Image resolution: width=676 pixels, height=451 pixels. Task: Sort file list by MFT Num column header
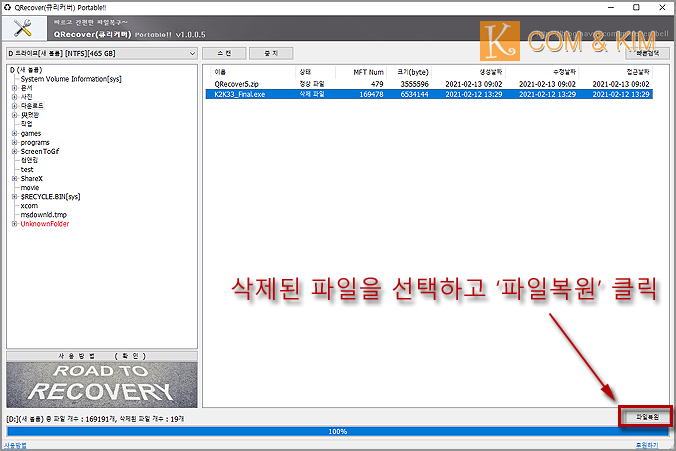click(361, 72)
